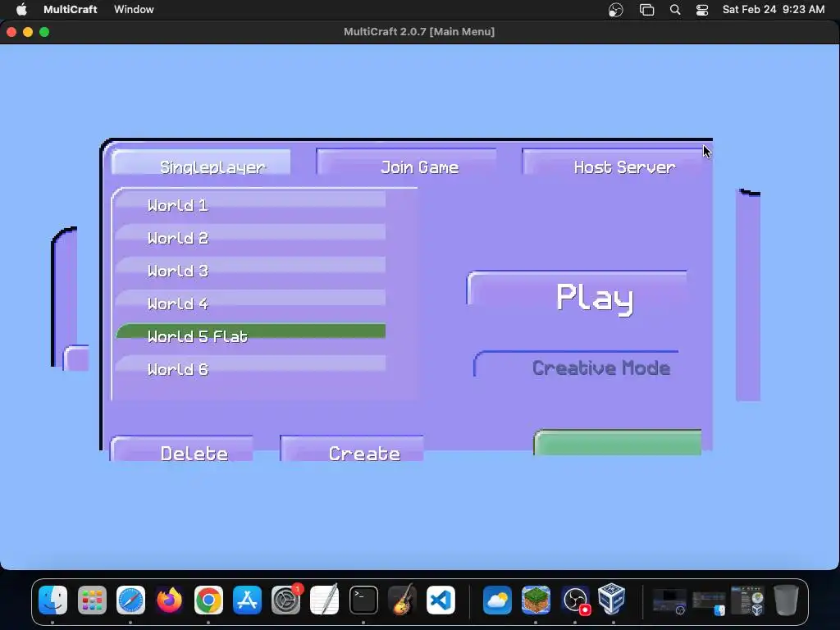Image resolution: width=840 pixels, height=630 pixels.
Task: Select World 2 in the list
Action: pyautogui.click(x=251, y=237)
